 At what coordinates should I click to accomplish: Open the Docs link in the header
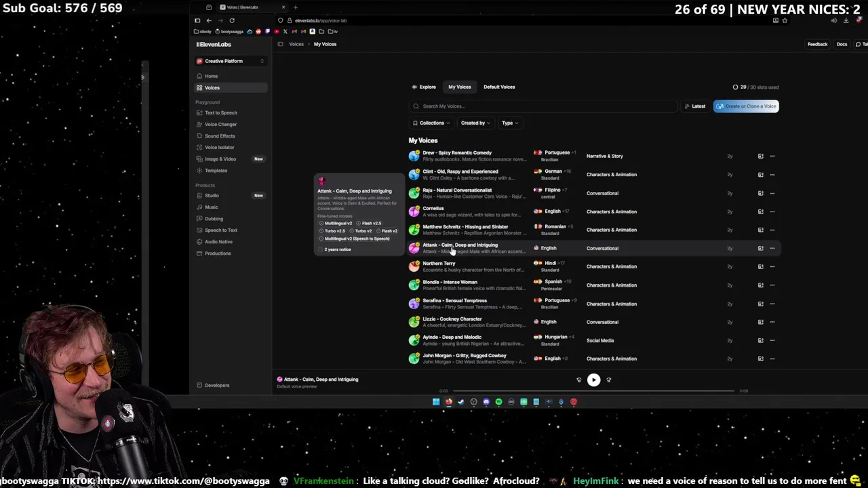[842, 44]
